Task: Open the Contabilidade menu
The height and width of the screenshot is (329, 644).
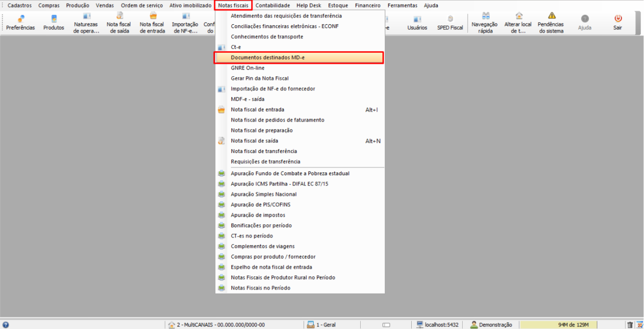Action: (273, 5)
